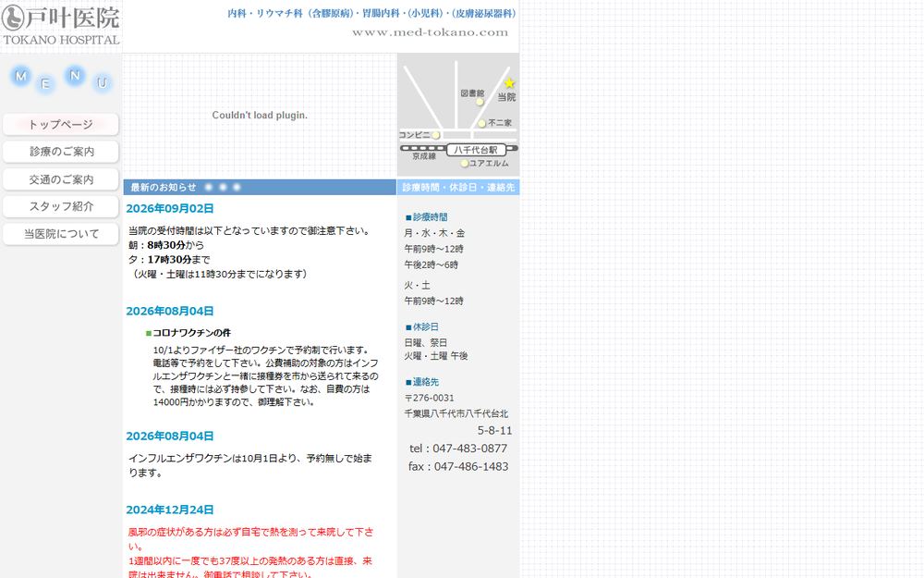
Task: Open the 診療のご案内 menu button
Action: click(61, 152)
